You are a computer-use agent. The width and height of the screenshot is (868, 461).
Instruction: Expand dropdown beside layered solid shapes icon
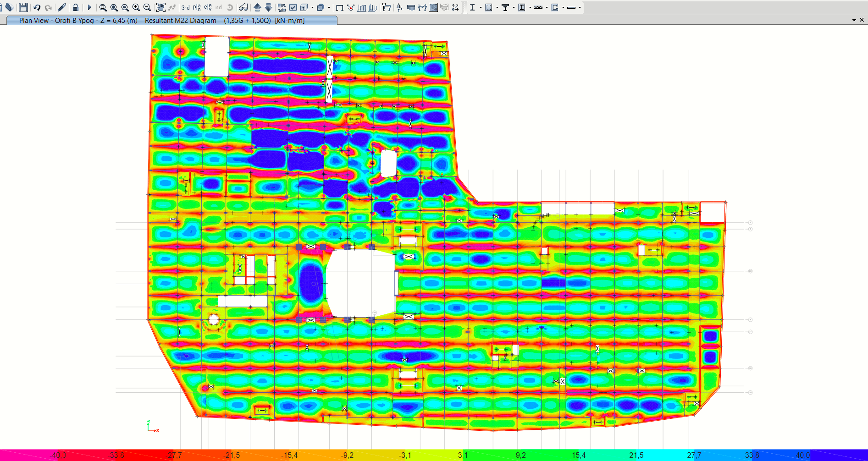click(329, 7)
